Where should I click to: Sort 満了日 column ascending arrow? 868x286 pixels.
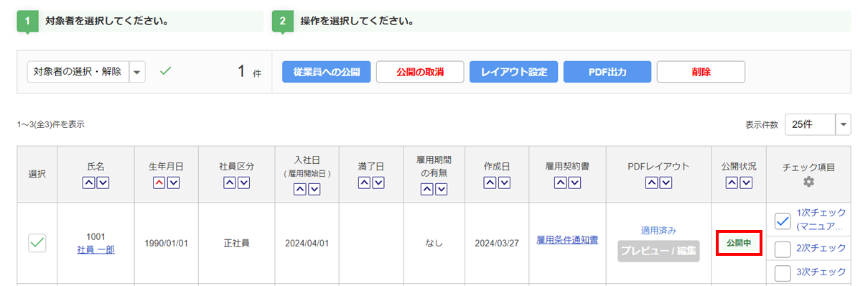pyautogui.click(x=364, y=183)
